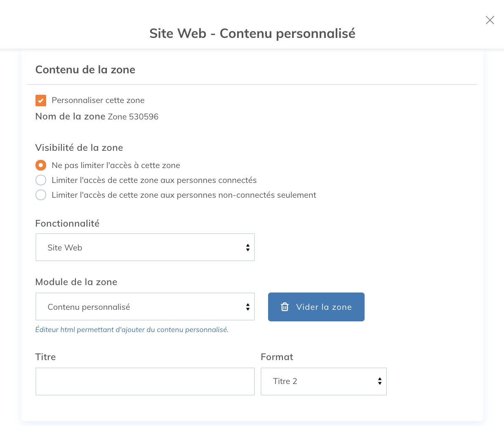Open the Module de la zone dropdown

click(145, 307)
